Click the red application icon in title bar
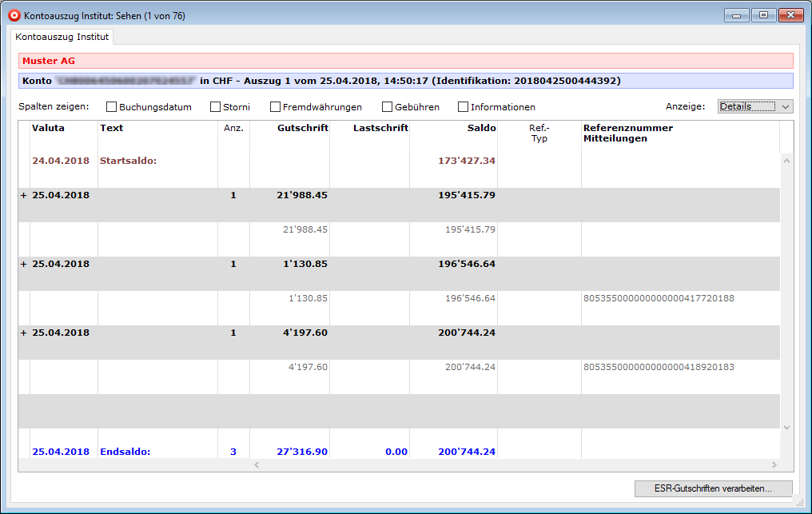812x514 pixels. (14, 15)
